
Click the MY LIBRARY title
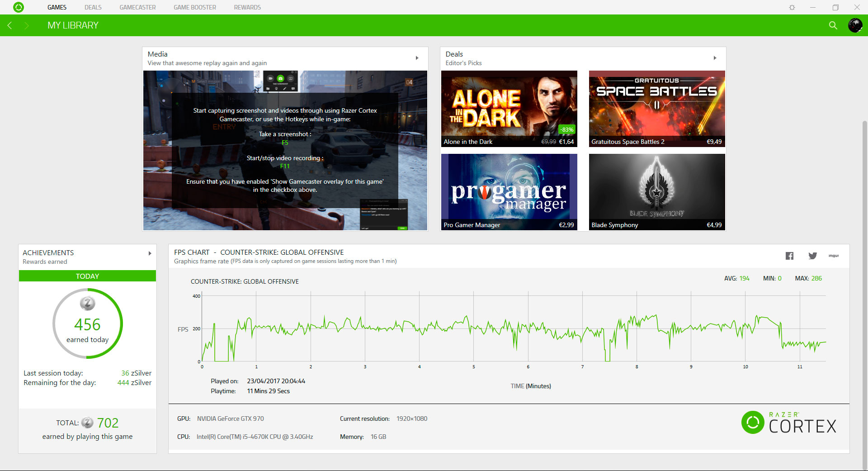point(73,25)
